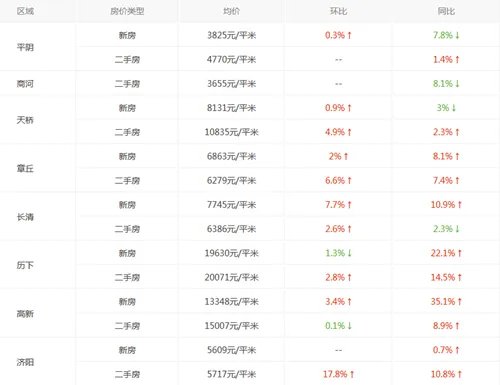Click 二手房 type beside 5717元/平米
500x385 pixels.
click(127, 374)
